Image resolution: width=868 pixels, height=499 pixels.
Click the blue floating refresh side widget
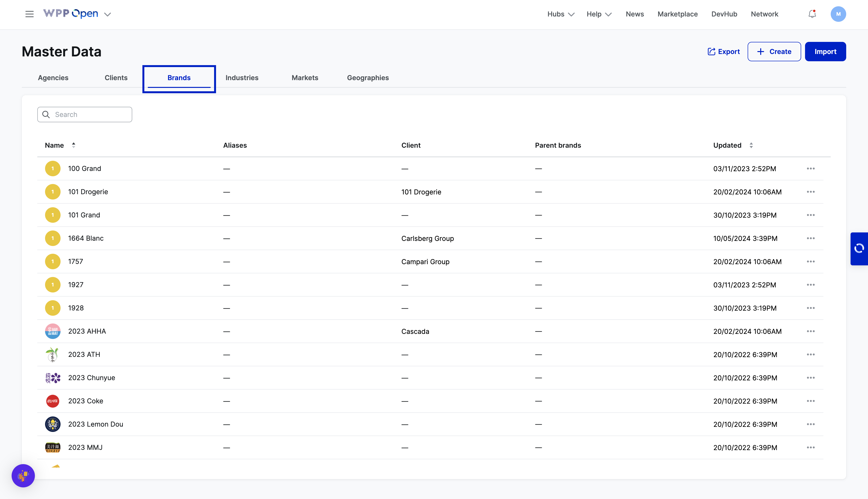[859, 248]
